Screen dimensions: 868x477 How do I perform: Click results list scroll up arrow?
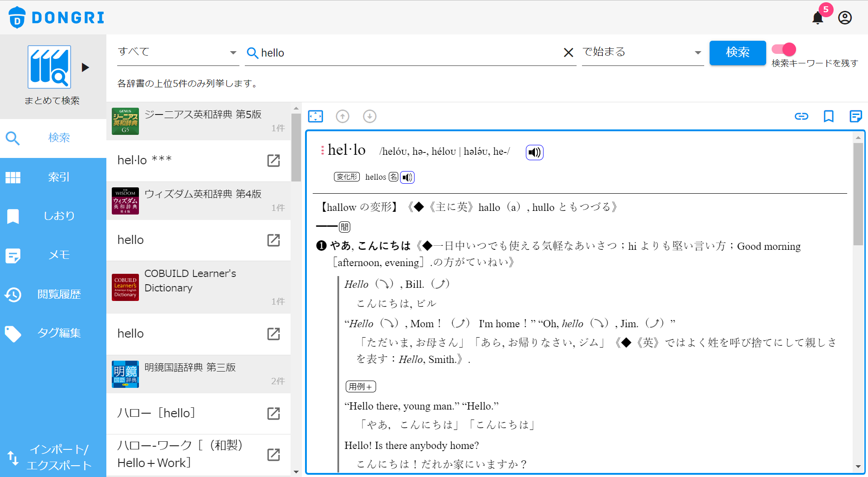[x=296, y=109]
